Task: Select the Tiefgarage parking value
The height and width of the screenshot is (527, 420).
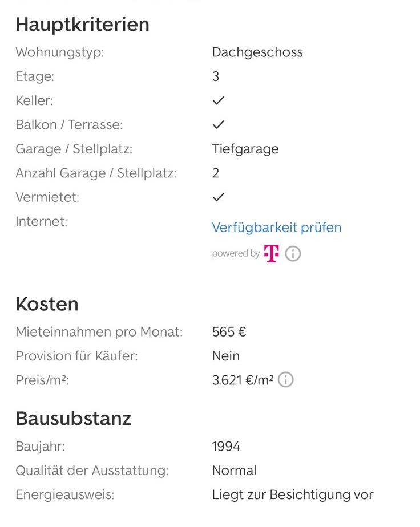Action: (x=245, y=149)
